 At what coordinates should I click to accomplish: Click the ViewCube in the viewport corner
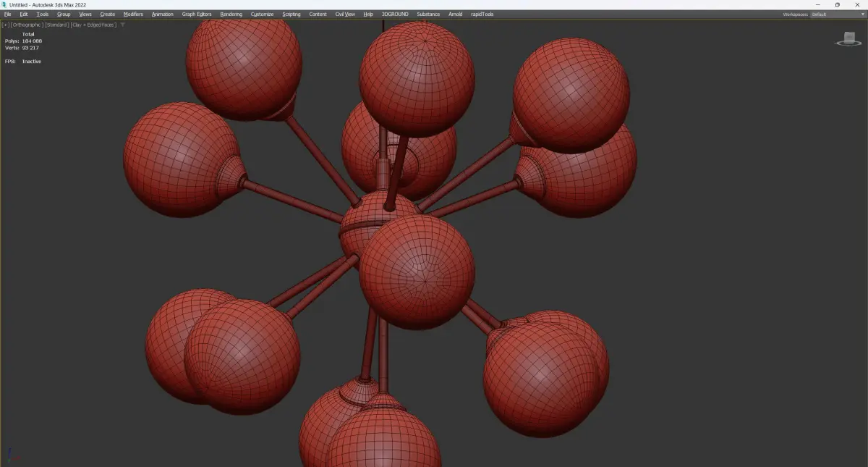[848, 38]
